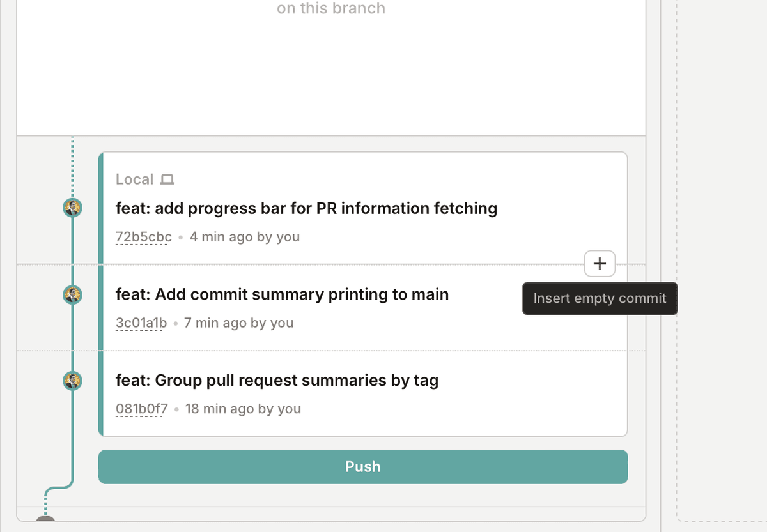The height and width of the screenshot is (532, 767).
Task: Open commit hash 72b5cbc
Action: 143,236
